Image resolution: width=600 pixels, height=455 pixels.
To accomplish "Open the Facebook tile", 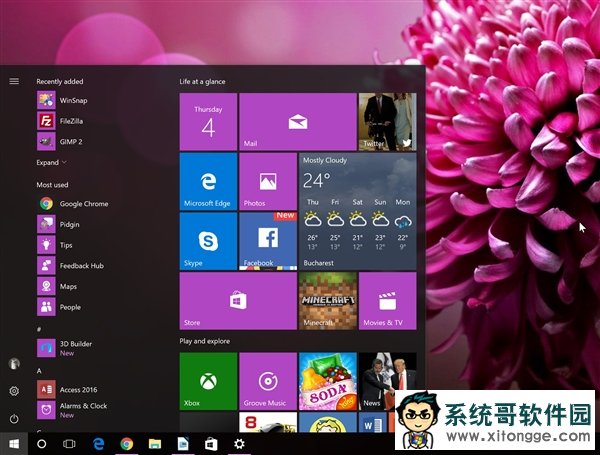I will coord(268,241).
